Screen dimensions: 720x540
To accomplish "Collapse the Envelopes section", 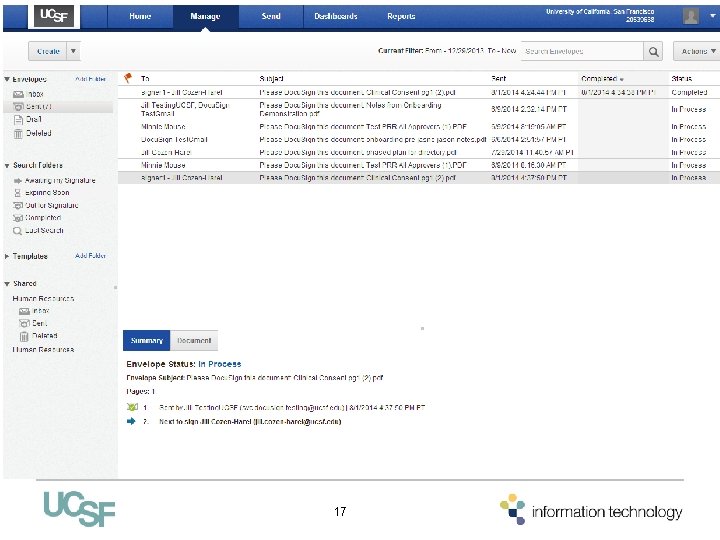I will [x=7, y=79].
